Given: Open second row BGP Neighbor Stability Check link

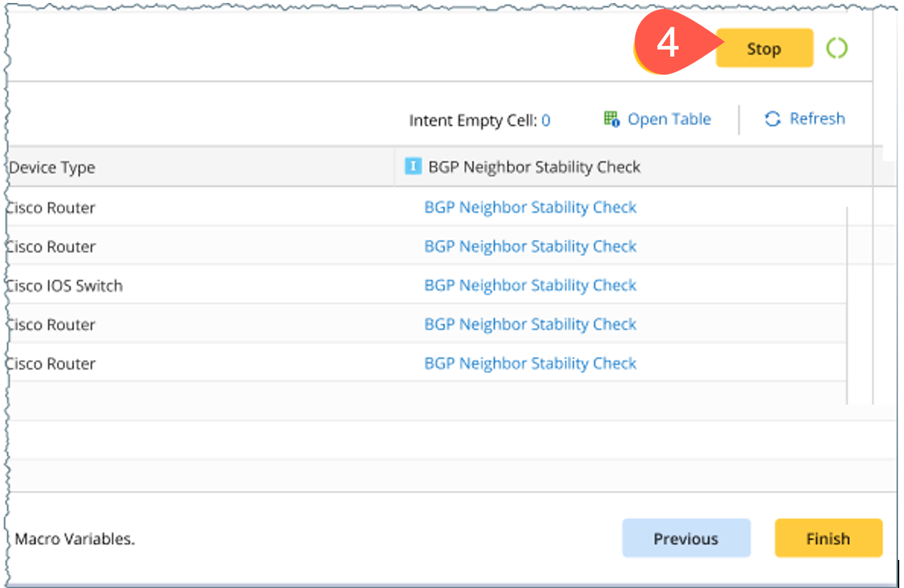Looking at the screenshot, I should coord(530,246).
